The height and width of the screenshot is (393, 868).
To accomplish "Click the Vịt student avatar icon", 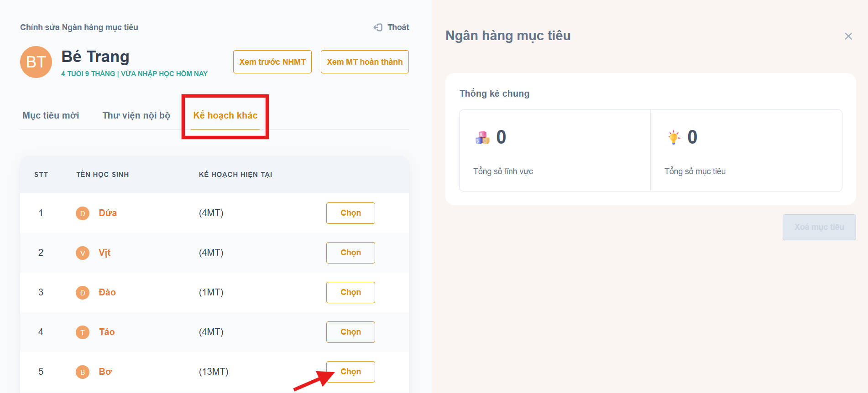I will (83, 253).
